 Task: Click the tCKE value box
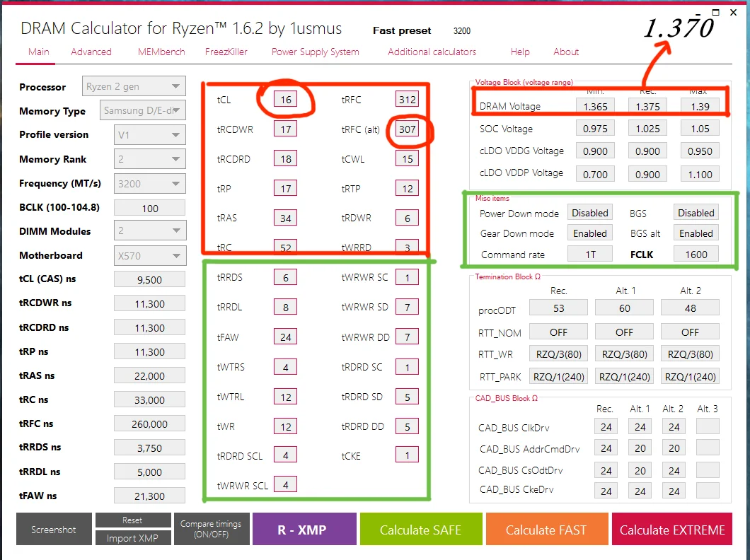click(407, 455)
